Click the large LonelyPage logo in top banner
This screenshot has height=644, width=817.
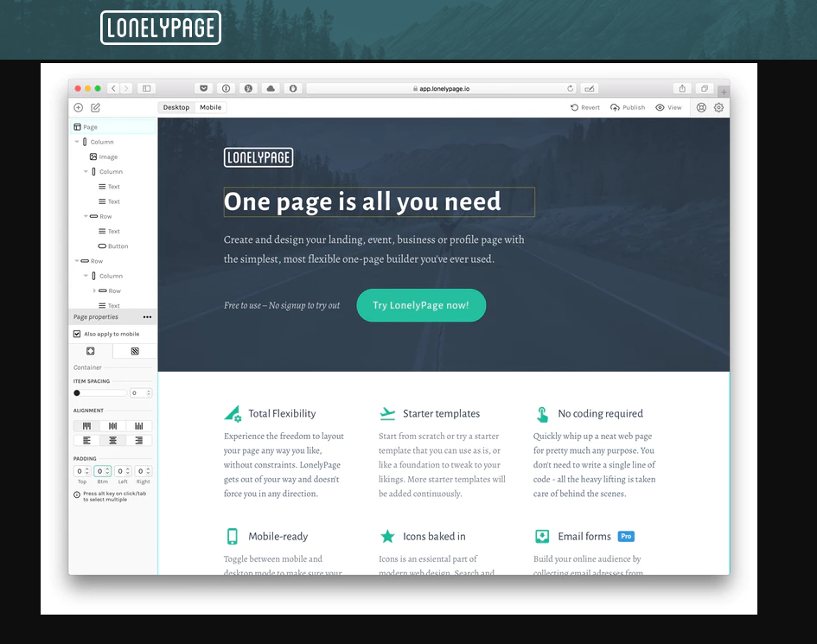[161, 28]
